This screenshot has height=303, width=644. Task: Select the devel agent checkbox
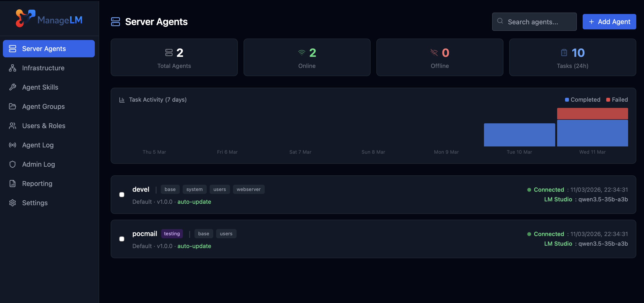pyautogui.click(x=122, y=195)
